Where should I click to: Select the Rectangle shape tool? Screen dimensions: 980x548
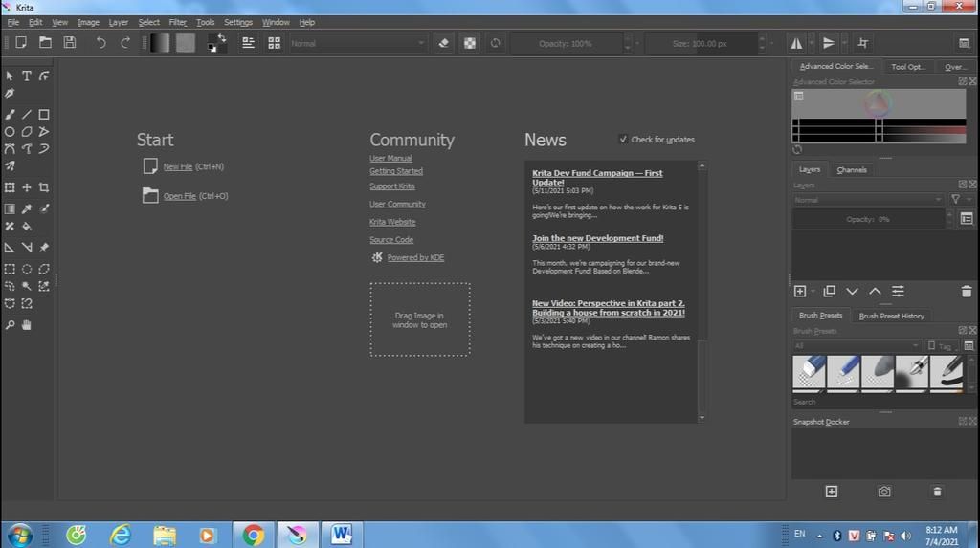(x=44, y=115)
